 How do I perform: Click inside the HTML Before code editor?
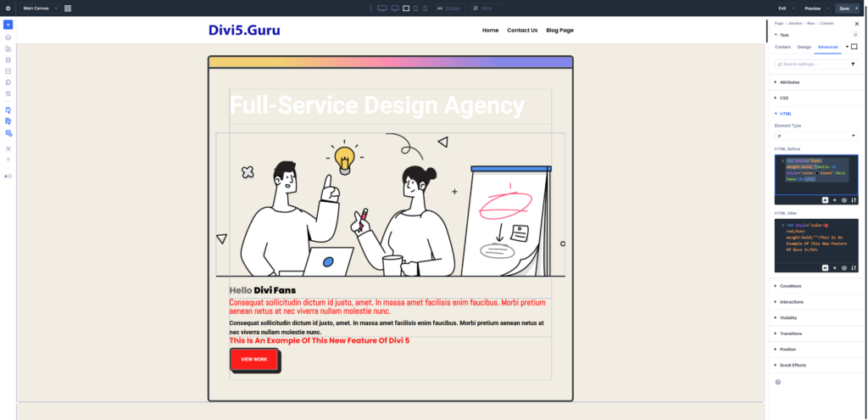(816, 175)
